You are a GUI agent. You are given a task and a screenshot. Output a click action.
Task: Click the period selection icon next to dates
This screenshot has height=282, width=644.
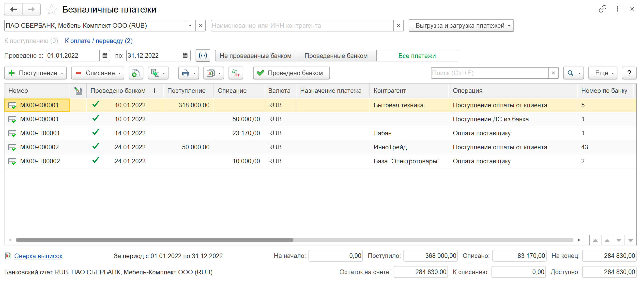pyautogui.click(x=202, y=56)
